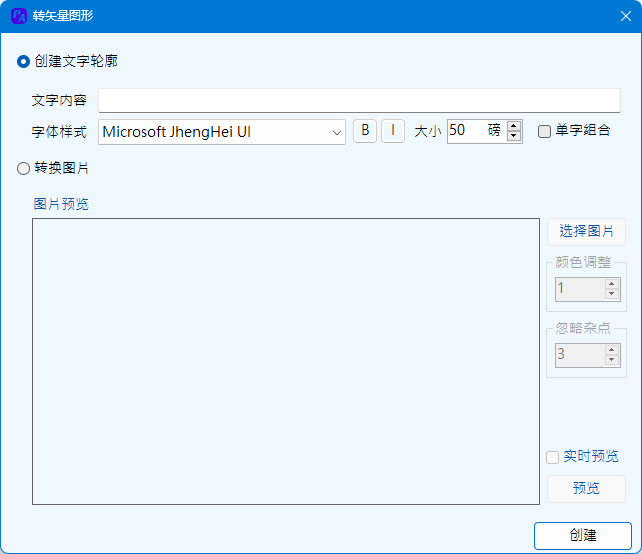The height and width of the screenshot is (554, 642).
Task: Click the 文字内容 text input field
Action: click(359, 100)
